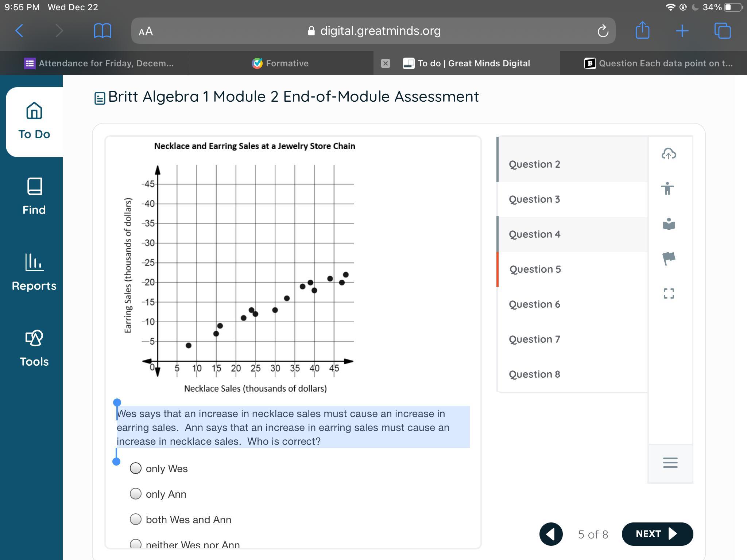Open the Tools sidebar section
The image size is (747, 560).
tap(34, 348)
